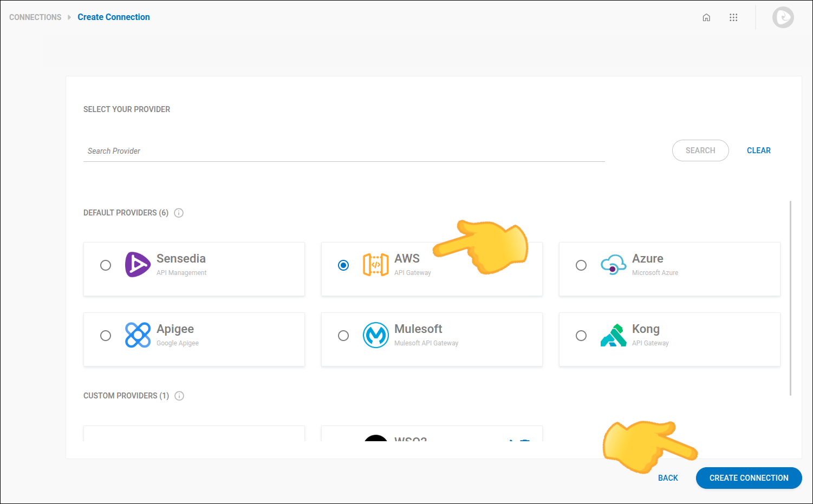Choose the Mulesoft radio button
Screen dimensions: 813x504
click(343, 336)
